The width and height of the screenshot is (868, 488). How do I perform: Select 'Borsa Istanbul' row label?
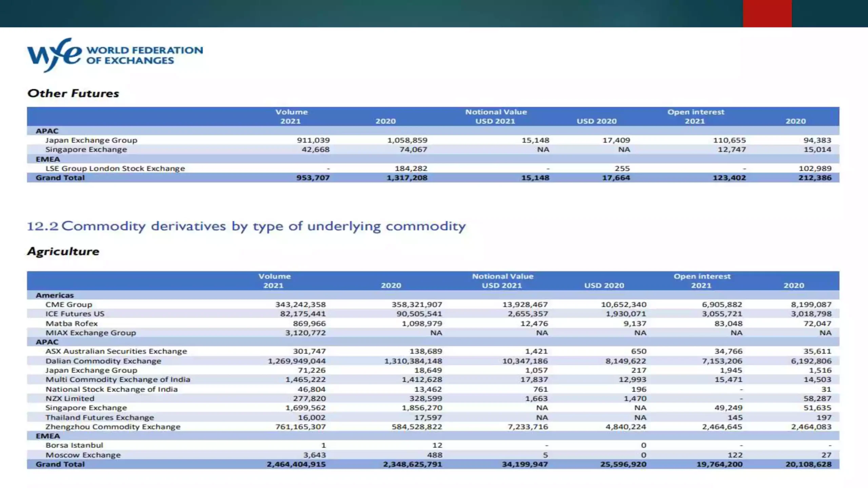tap(74, 445)
